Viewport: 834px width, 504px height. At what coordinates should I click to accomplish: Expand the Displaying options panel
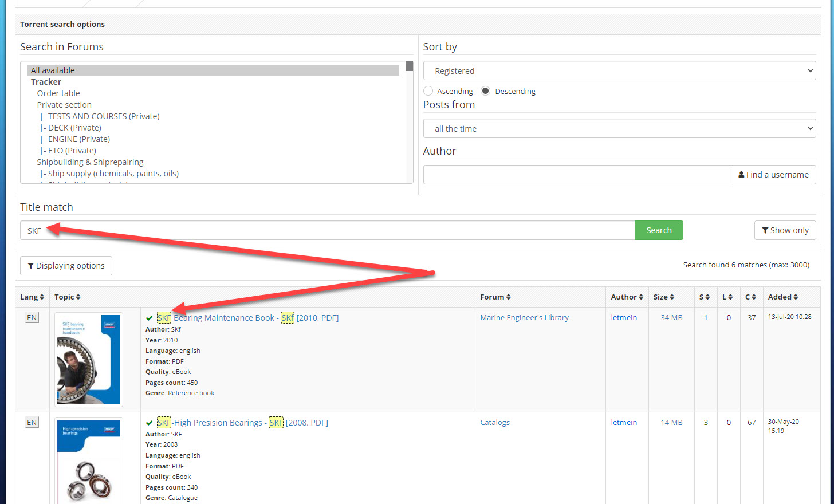pyautogui.click(x=66, y=266)
